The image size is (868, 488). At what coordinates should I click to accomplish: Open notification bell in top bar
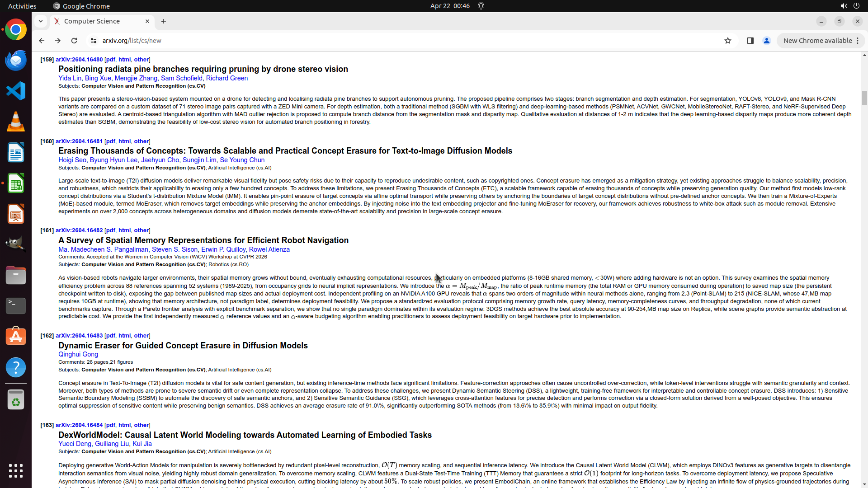point(481,6)
